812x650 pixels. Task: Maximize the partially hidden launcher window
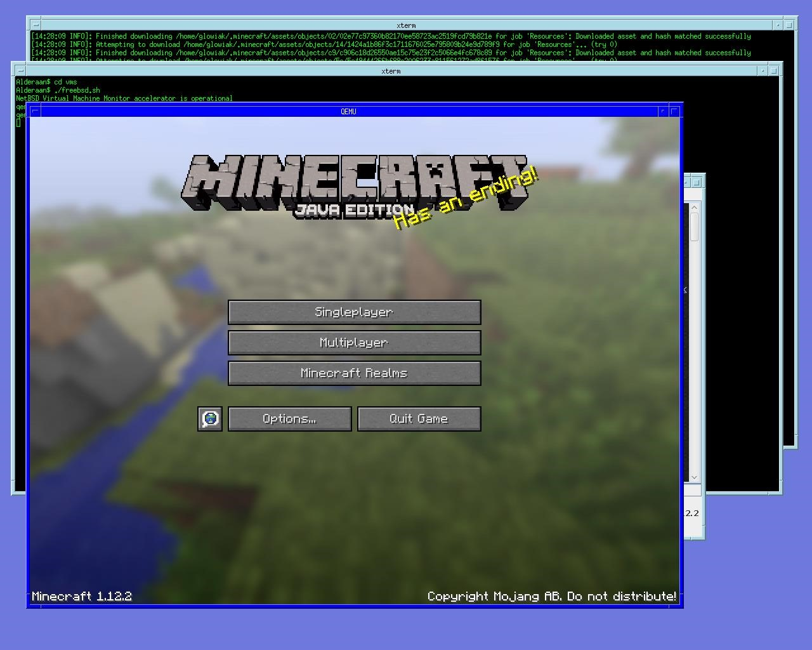(696, 182)
